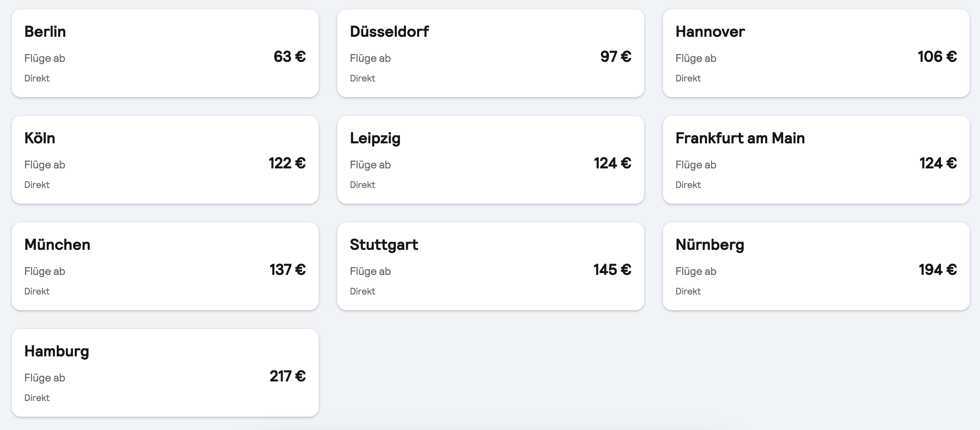
Task: Click the 137 € München price
Action: tap(287, 270)
